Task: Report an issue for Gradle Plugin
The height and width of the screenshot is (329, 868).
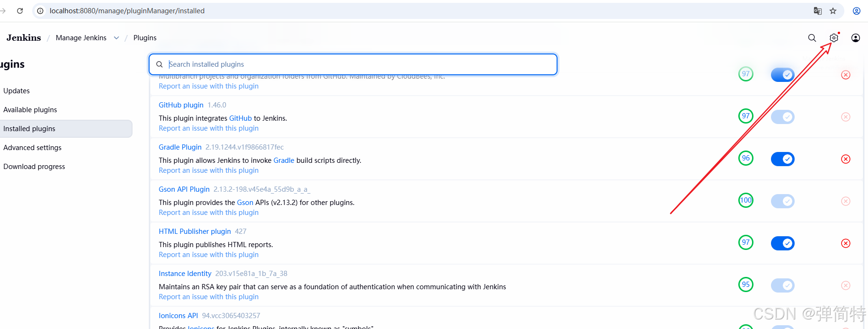Action: (209, 170)
